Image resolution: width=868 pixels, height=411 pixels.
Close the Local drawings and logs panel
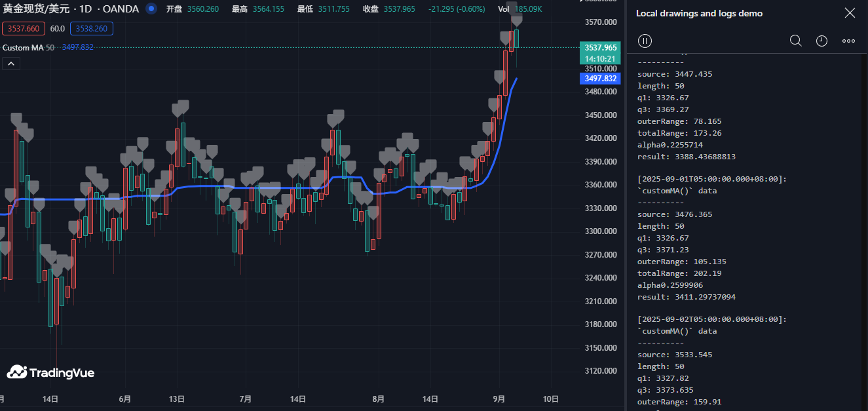(850, 13)
